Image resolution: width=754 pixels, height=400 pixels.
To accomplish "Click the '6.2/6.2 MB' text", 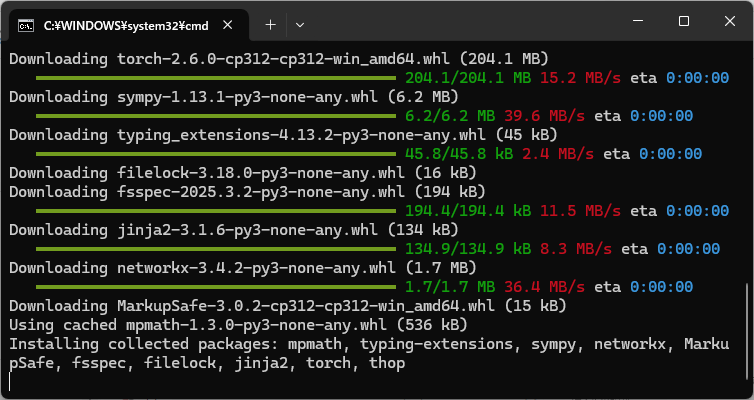I will click(450, 116).
